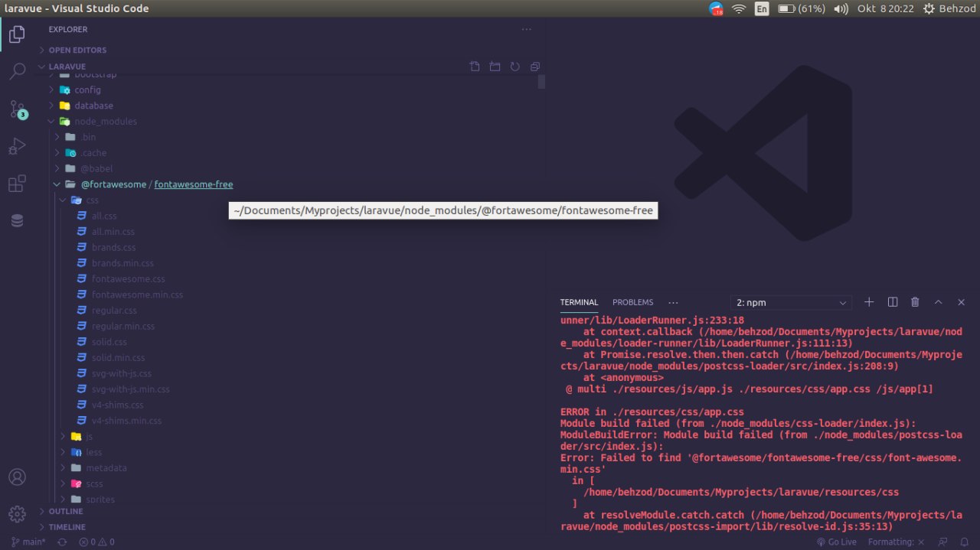Screen dimensions: 980x550
Task: Collapse the node_modules folder
Action: click(106, 122)
